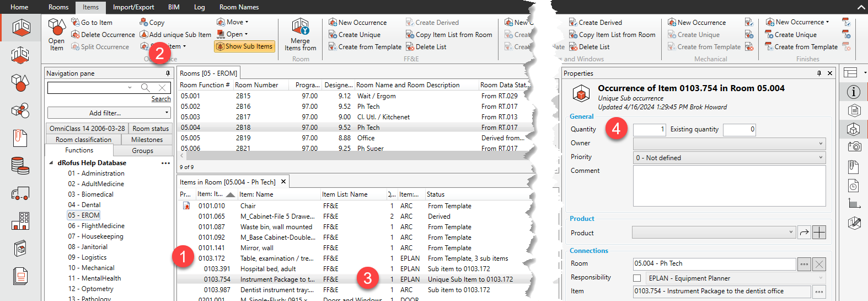The image size is (868, 301).
Task: Pin the Navigation pane
Action: 168,73
